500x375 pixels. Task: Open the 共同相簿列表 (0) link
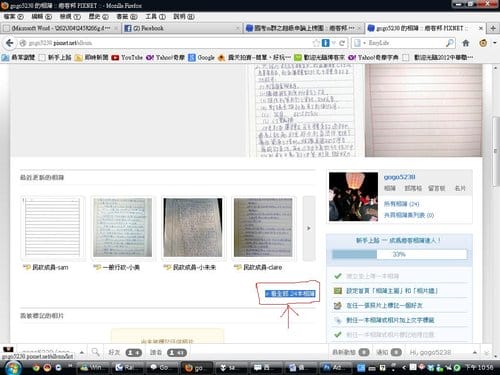click(409, 215)
